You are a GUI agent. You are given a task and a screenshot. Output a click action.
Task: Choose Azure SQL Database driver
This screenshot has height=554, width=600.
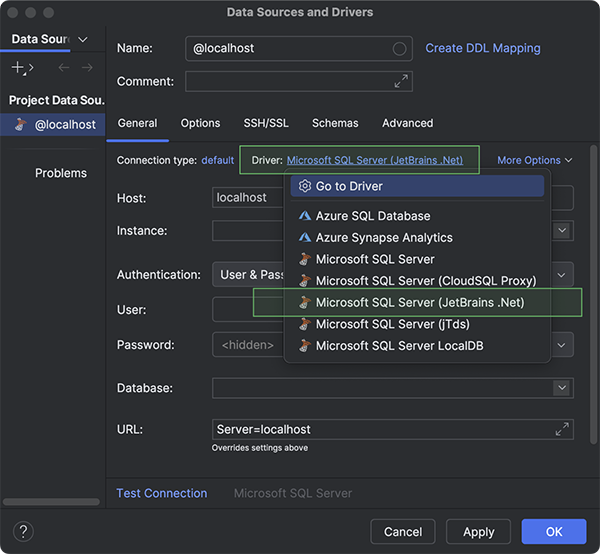click(372, 216)
